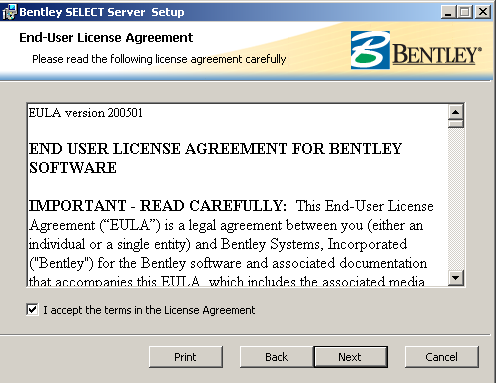Click the scrollbar down arrow

[x=456, y=277]
